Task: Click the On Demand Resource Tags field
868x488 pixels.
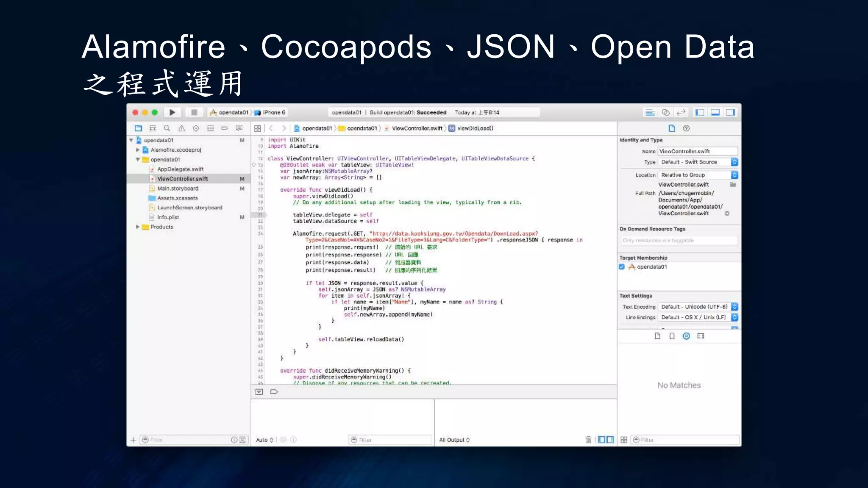Action: click(679, 241)
